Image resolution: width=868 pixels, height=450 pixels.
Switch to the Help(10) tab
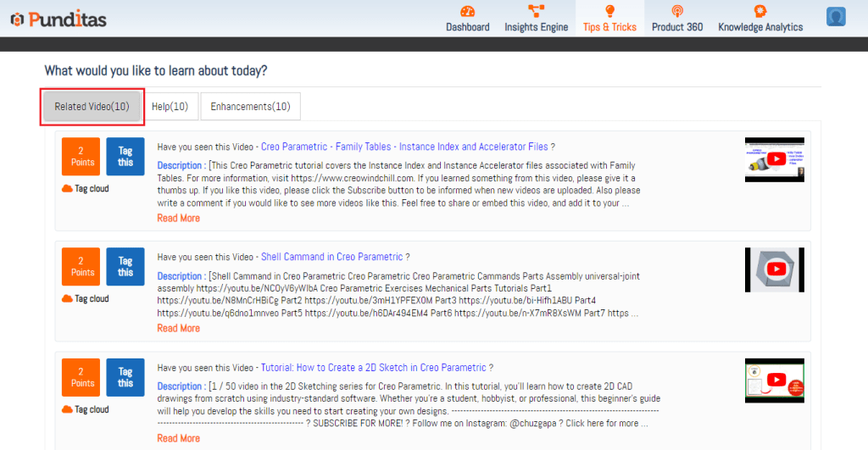(x=170, y=107)
